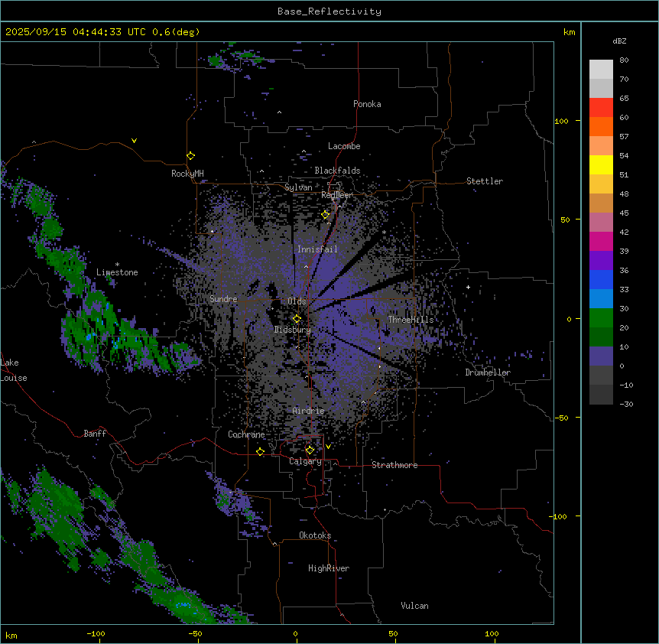Click the Calgary city label
The width and height of the screenshot is (659, 644).
(305, 461)
